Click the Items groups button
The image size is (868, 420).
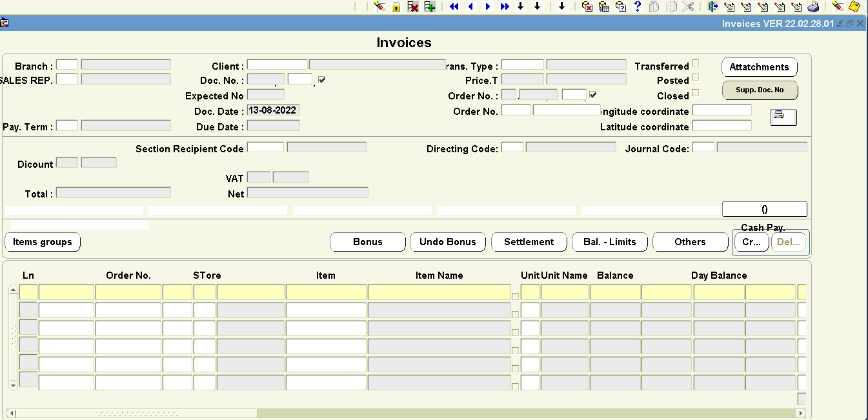click(43, 242)
